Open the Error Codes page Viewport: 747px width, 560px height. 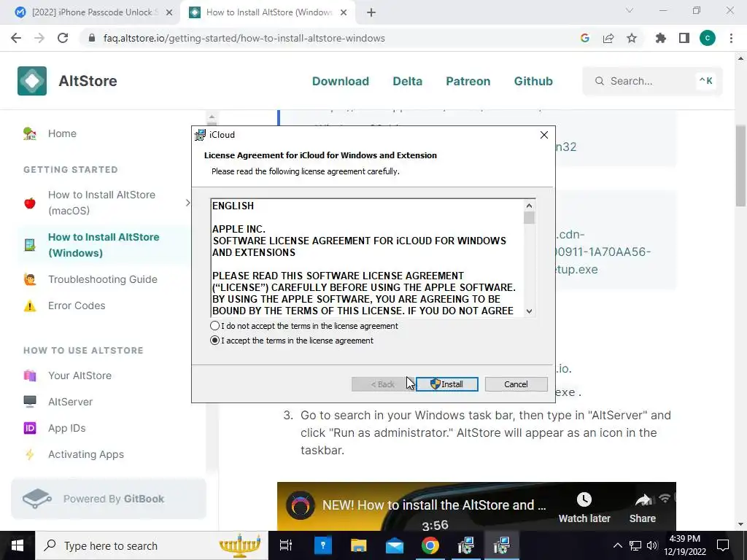tap(76, 306)
